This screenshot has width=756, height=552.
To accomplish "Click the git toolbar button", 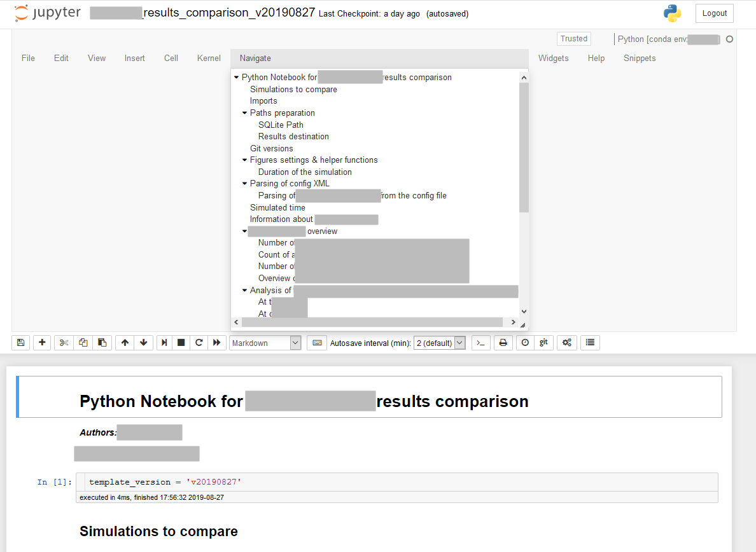I will [x=543, y=342].
